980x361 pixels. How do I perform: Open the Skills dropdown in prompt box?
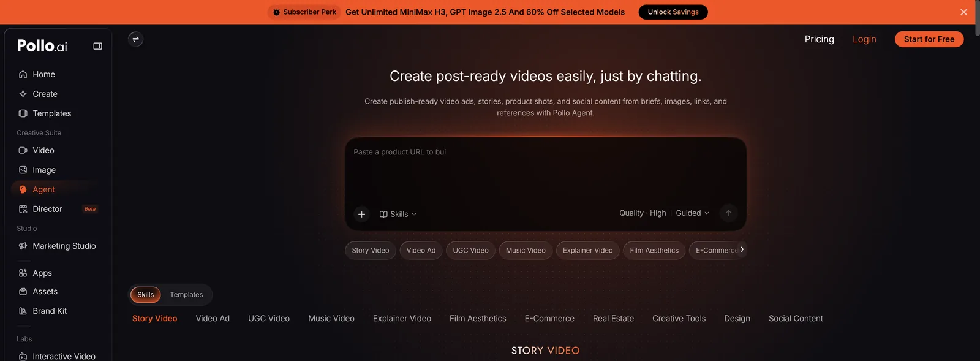click(398, 214)
